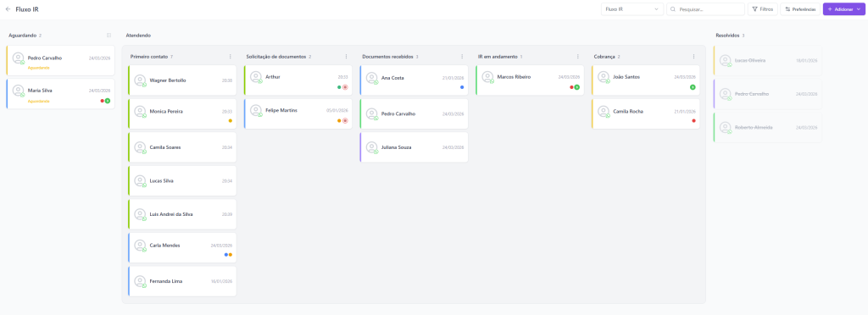Click Camila Soares's avatar icon
Image resolution: width=868 pixels, height=315 pixels.
[140, 147]
